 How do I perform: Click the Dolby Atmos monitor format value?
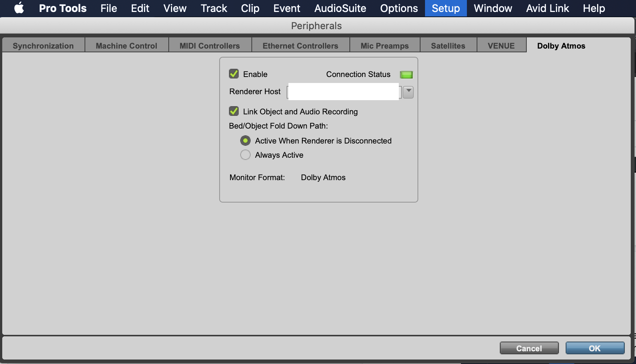(x=323, y=178)
